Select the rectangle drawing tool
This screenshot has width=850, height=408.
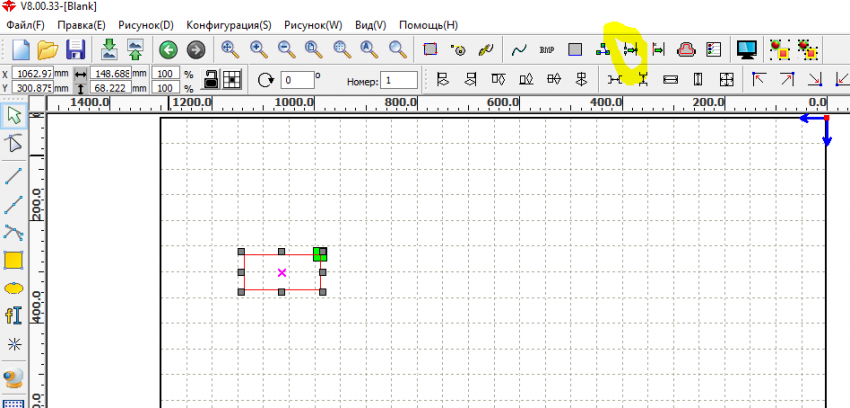[x=14, y=261]
